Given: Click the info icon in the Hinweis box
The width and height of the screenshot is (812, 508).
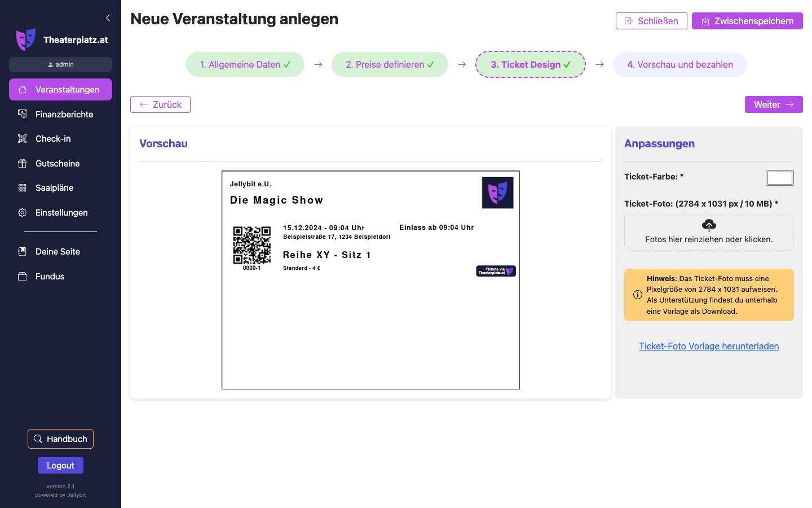Looking at the screenshot, I should click(x=638, y=294).
